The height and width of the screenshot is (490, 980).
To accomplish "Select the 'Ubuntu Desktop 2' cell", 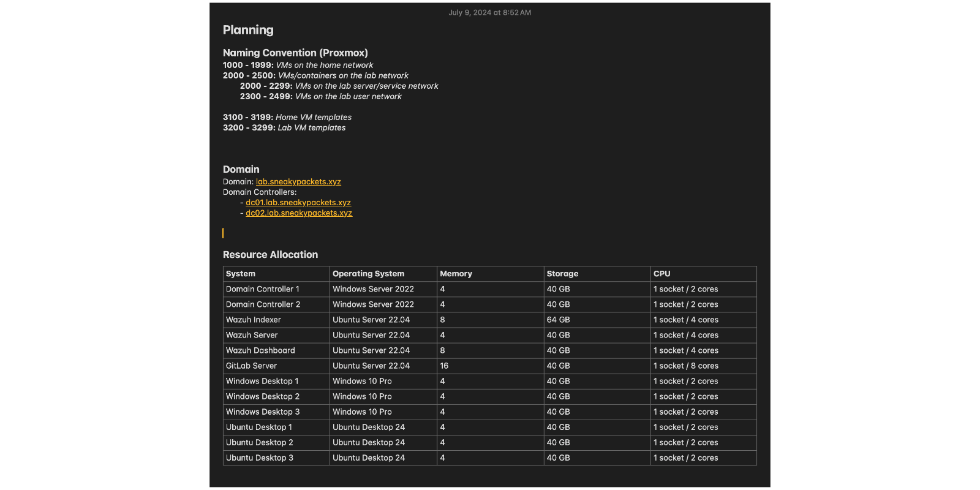I will [x=277, y=442].
